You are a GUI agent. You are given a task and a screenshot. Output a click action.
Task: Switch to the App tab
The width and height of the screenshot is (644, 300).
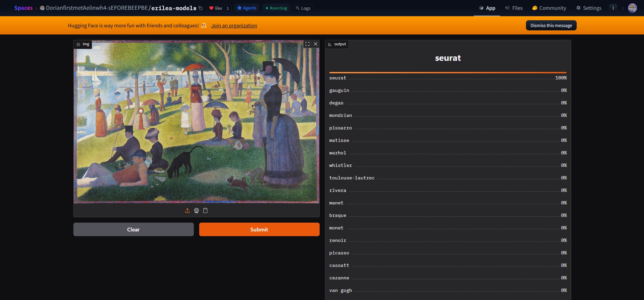(x=487, y=8)
